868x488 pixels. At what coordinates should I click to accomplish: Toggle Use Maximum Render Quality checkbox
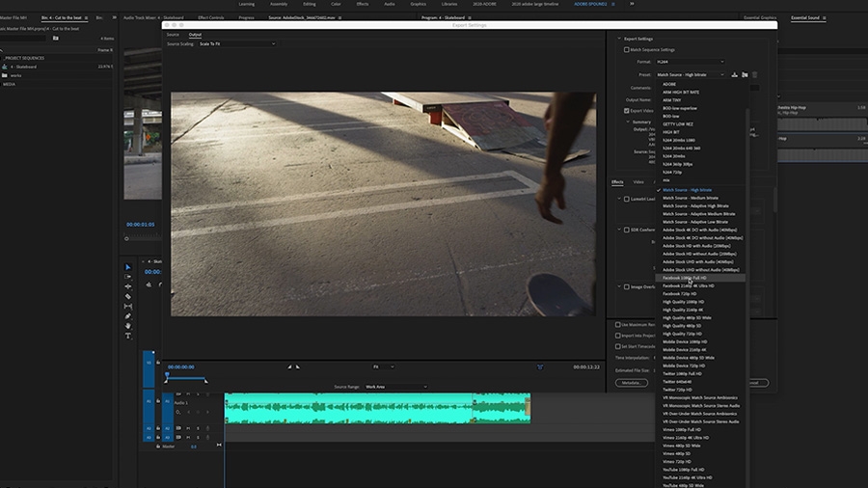(618, 324)
